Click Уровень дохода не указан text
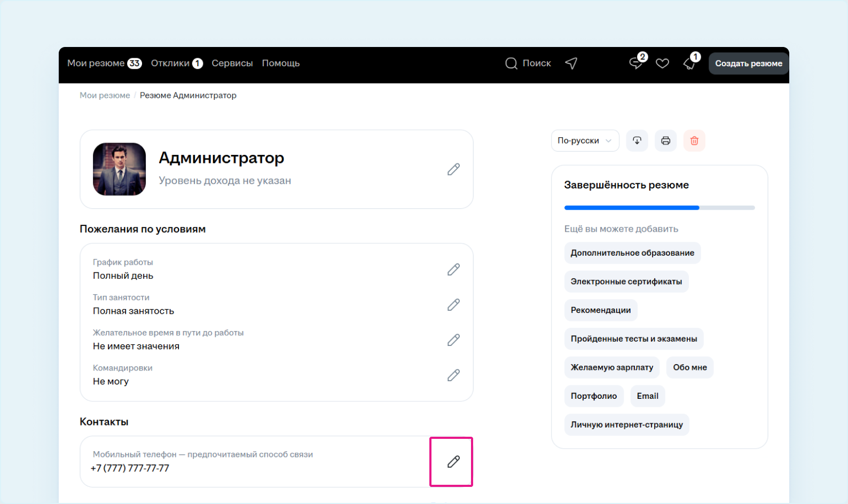 (x=225, y=180)
